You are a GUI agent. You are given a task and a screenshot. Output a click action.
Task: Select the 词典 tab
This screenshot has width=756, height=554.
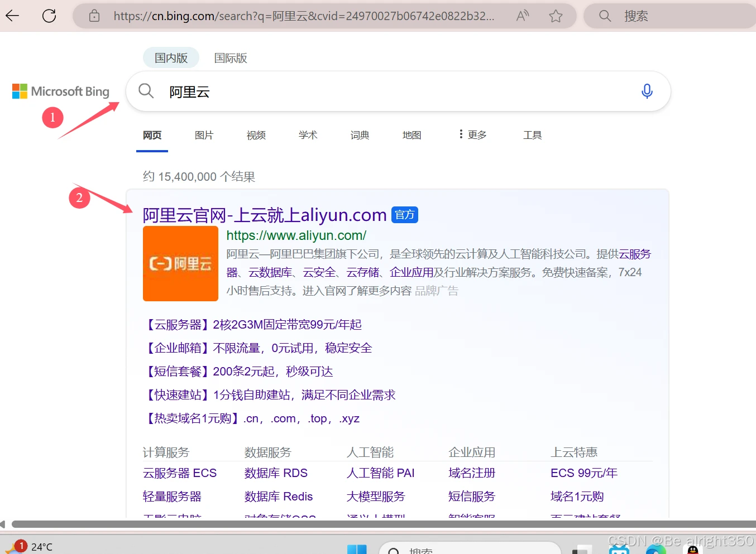[360, 135]
